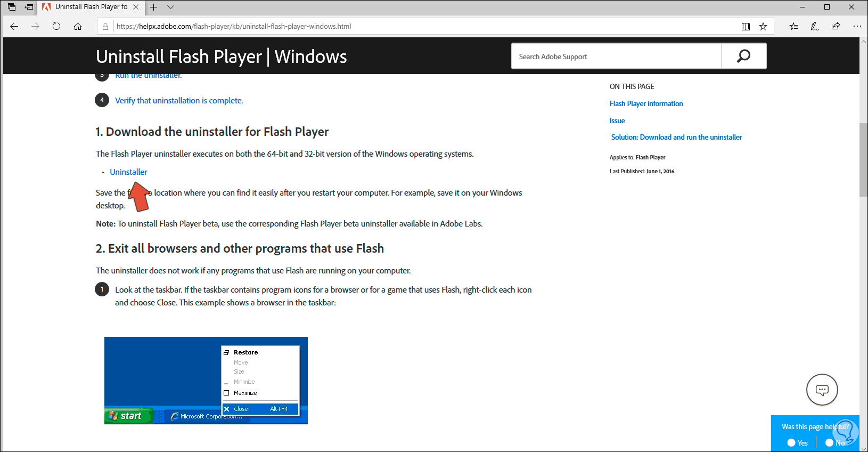Click heading 1. Download the uninstaller for Flash Player
This screenshot has width=868, height=452.
tap(212, 132)
